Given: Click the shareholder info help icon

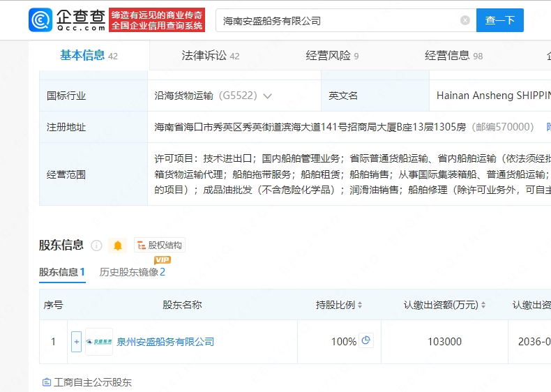Looking at the screenshot, I should [96, 246].
